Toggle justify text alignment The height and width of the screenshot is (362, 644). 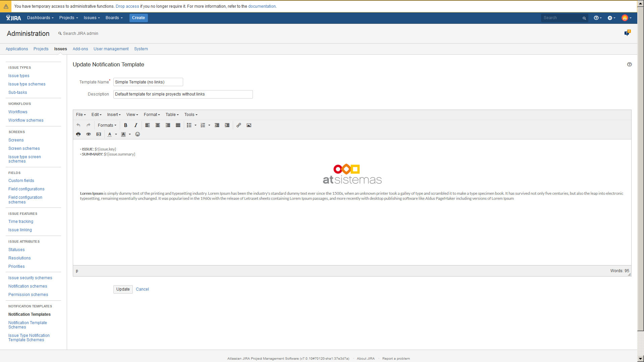tap(178, 125)
